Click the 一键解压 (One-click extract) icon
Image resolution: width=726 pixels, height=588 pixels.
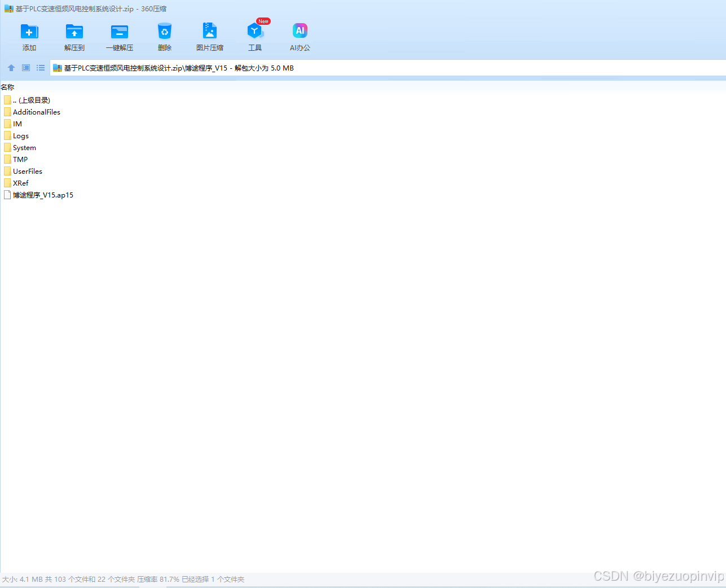(x=120, y=32)
